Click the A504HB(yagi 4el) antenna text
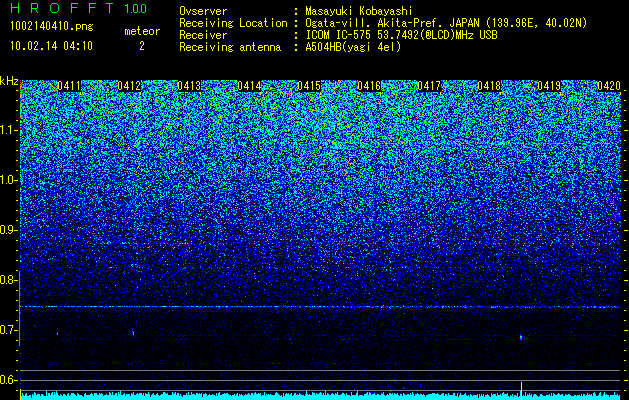The width and height of the screenshot is (629, 400). pos(353,47)
